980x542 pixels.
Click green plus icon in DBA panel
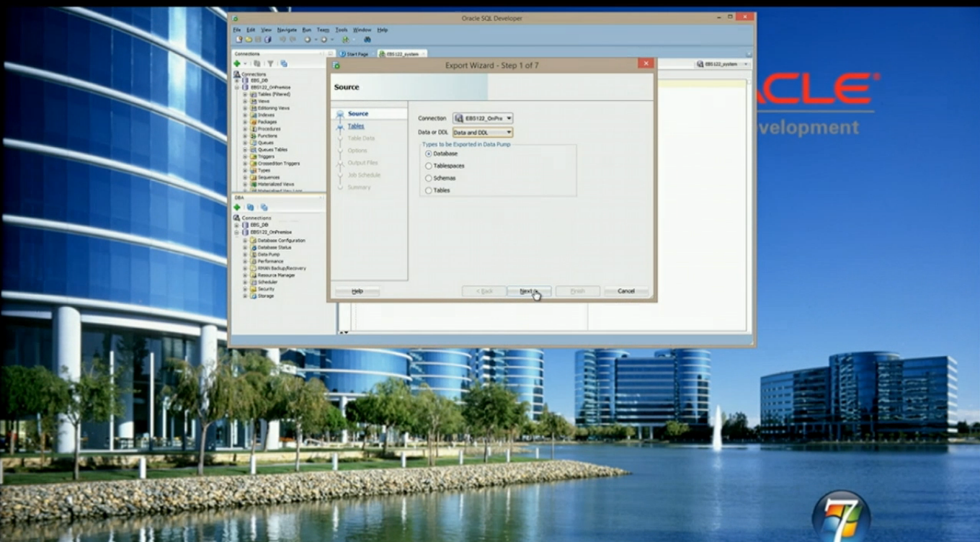tap(237, 207)
